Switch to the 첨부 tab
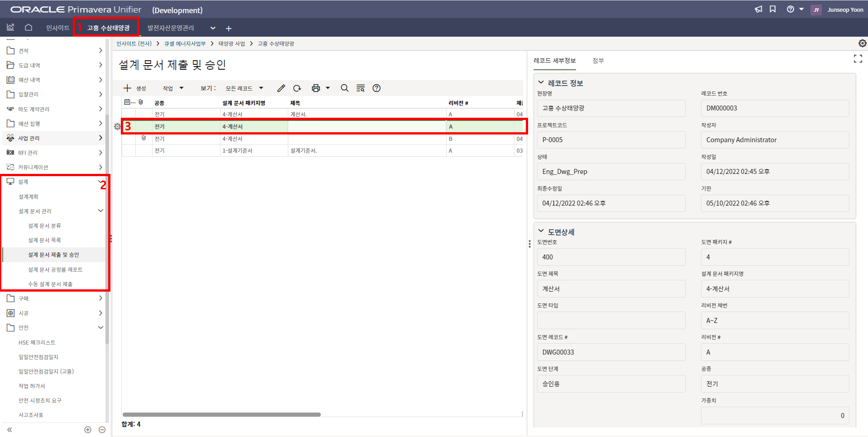 click(598, 61)
